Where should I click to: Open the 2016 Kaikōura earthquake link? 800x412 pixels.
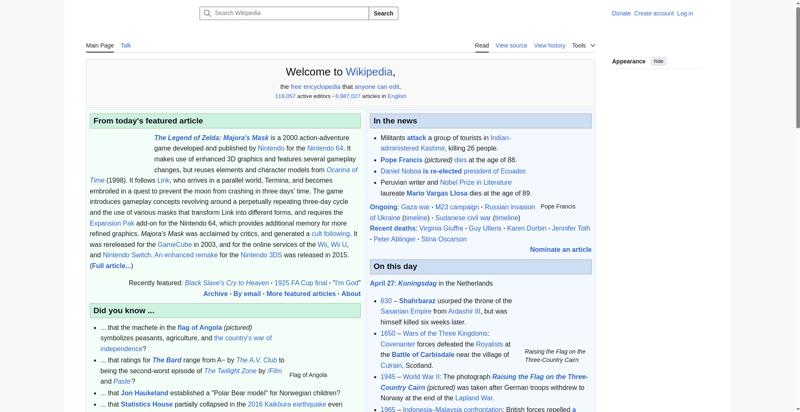(x=287, y=404)
